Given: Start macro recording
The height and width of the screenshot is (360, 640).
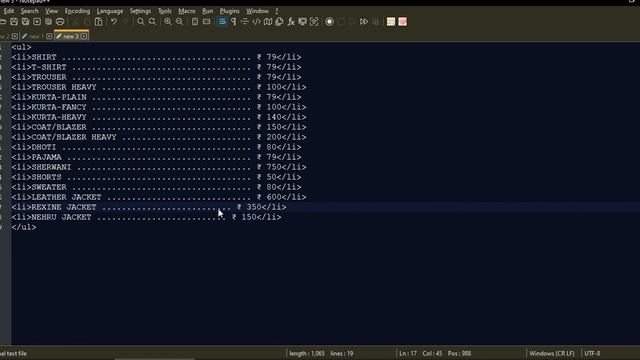Looking at the screenshot, I should pos(329,22).
